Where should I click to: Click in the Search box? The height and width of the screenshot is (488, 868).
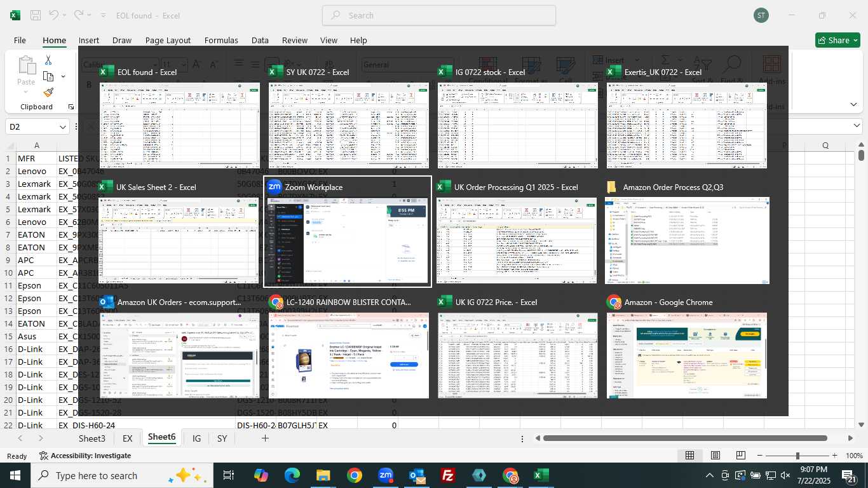439,15
